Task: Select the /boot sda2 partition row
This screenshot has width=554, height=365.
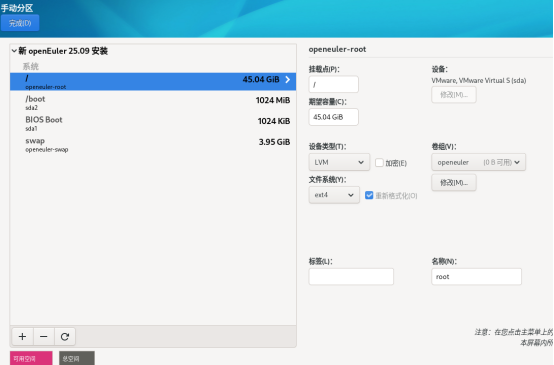Action: pyautogui.click(x=153, y=102)
